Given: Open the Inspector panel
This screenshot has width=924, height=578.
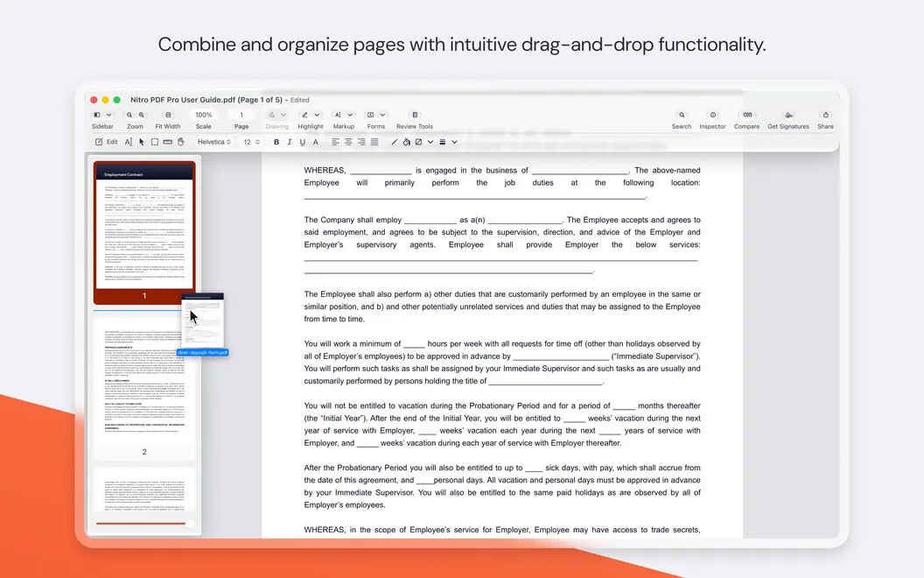Looking at the screenshot, I should (713, 115).
